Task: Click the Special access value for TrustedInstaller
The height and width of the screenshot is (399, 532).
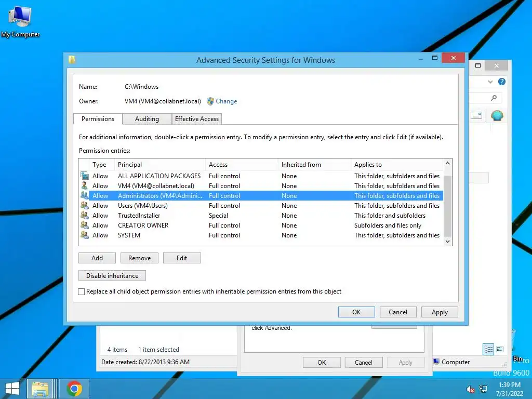Action: point(219,216)
